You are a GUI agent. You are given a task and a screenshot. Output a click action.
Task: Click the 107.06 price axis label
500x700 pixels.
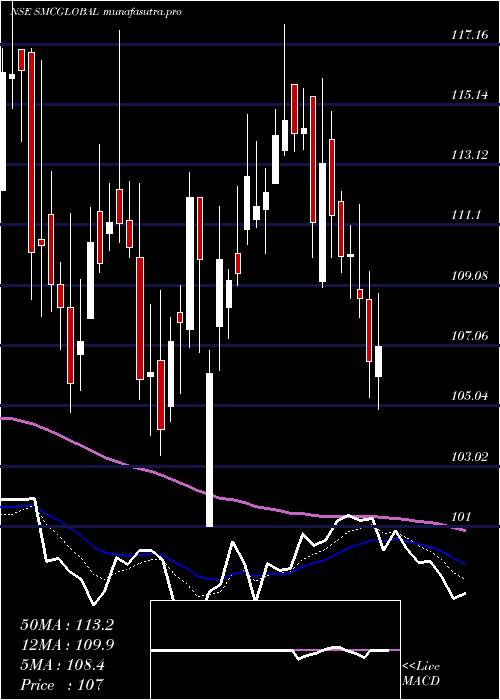470,336
